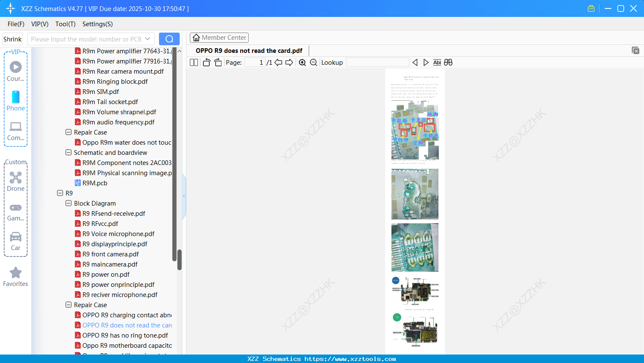
Task: Rotate the page clockwise
Action: click(x=218, y=63)
